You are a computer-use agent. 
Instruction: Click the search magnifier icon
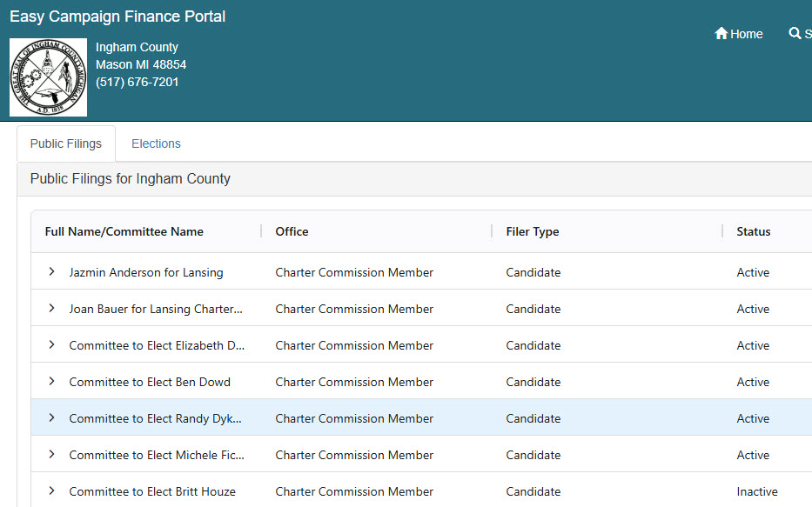(x=795, y=34)
